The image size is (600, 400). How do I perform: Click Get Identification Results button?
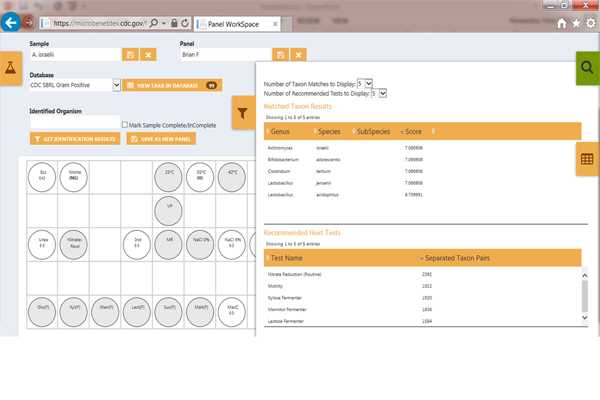click(x=75, y=139)
